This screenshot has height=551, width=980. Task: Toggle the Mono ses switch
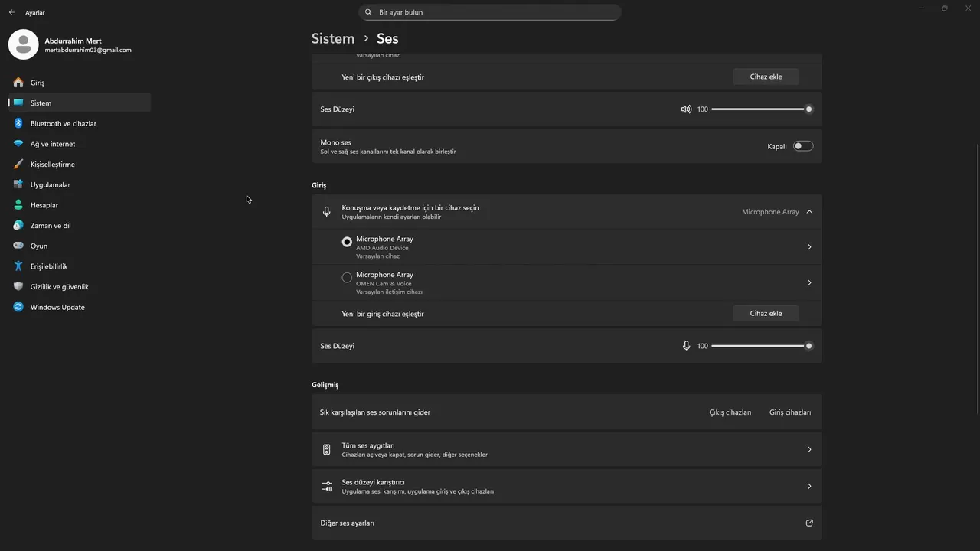[x=802, y=146]
